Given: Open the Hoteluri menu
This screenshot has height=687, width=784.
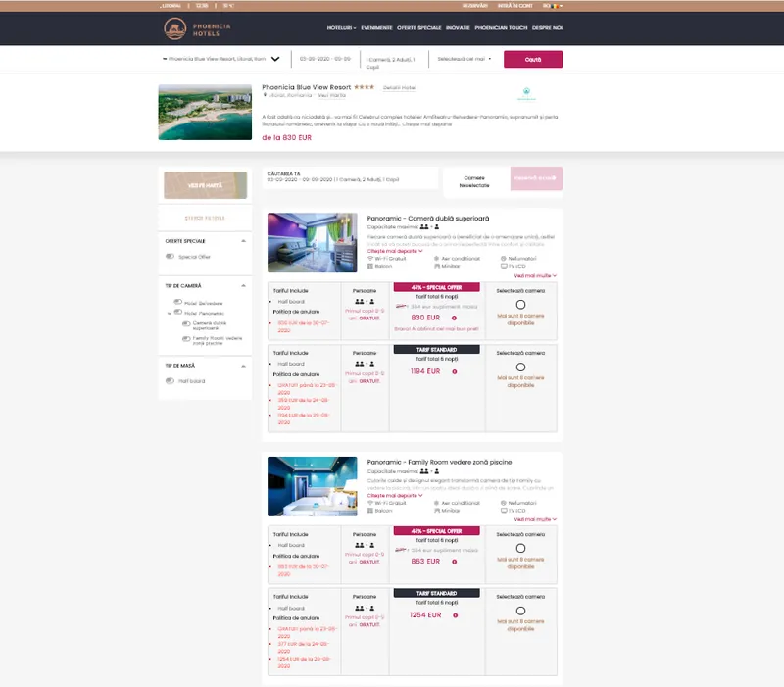Looking at the screenshot, I should [341, 28].
